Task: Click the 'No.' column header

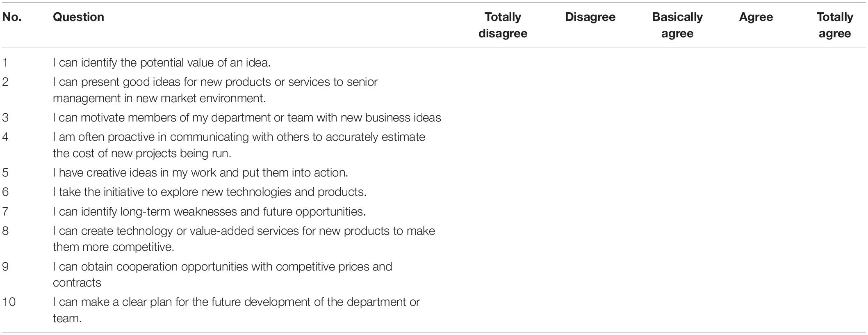Action: tap(12, 17)
